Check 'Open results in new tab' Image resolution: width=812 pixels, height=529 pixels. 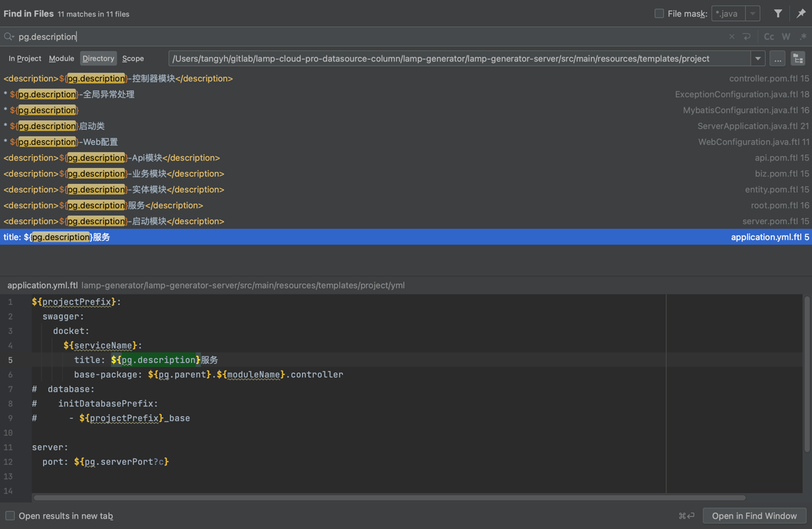[10, 516]
